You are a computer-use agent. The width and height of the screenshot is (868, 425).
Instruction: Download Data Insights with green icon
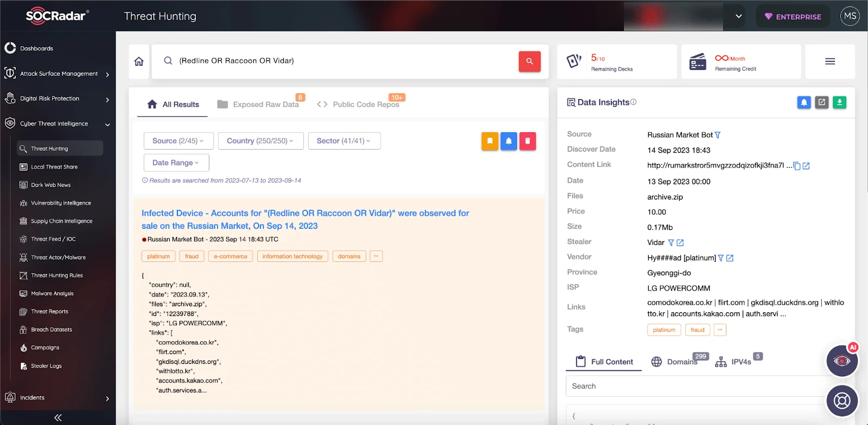point(839,102)
